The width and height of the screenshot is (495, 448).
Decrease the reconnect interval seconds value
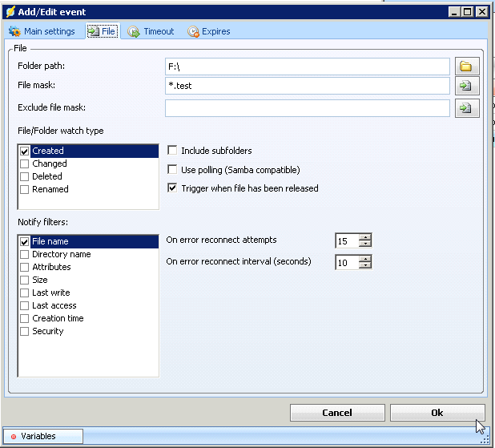pyautogui.click(x=365, y=265)
